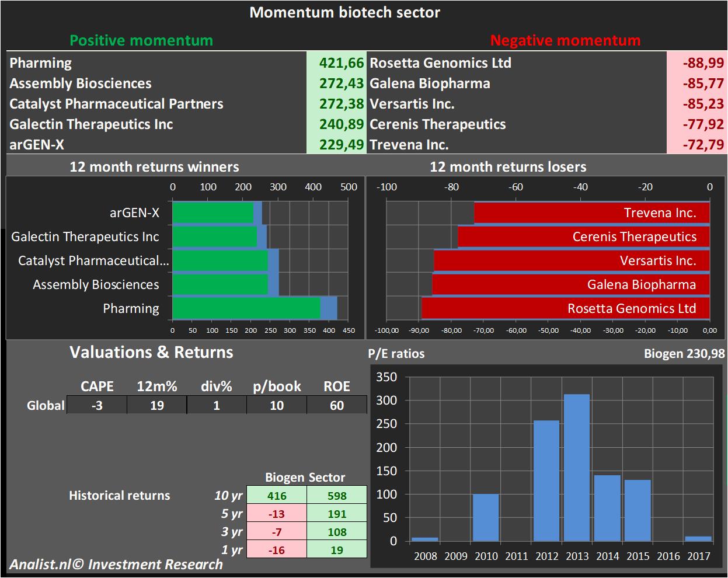This screenshot has height=578, width=728.
Task: Select the 2015 bar in P/E chart
Action: [638, 510]
